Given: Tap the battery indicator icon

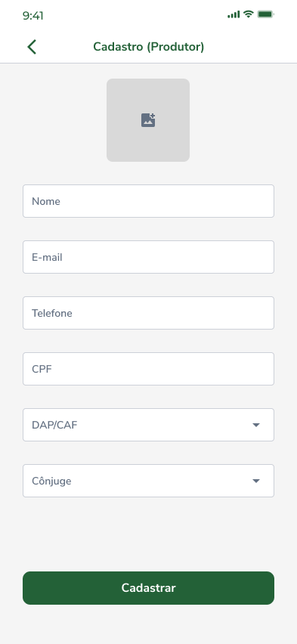Looking at the screenshot, I should (265, 14).
